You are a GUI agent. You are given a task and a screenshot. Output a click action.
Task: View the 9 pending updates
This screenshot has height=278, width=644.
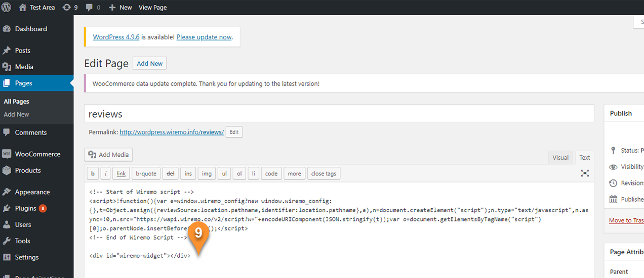click(x=70, y=8)
